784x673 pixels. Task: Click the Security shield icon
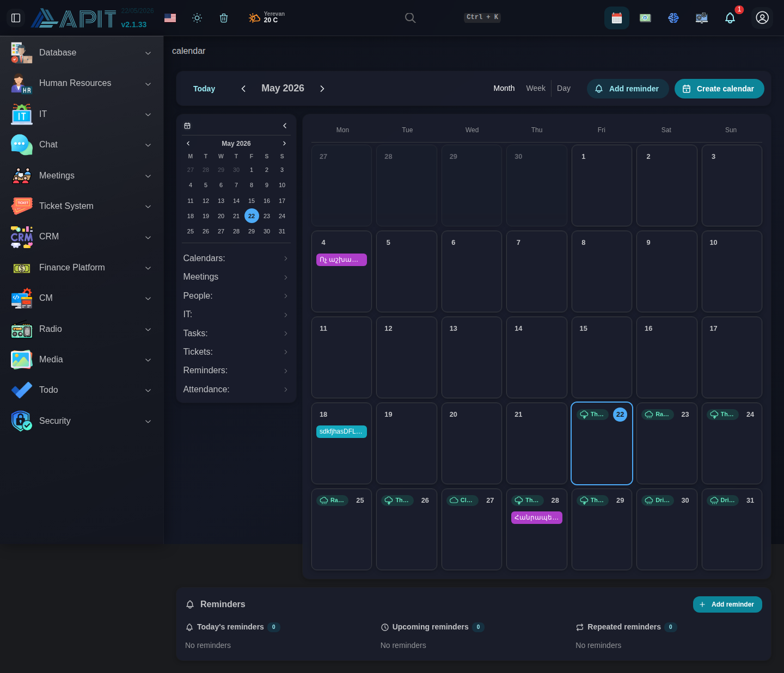22,421
